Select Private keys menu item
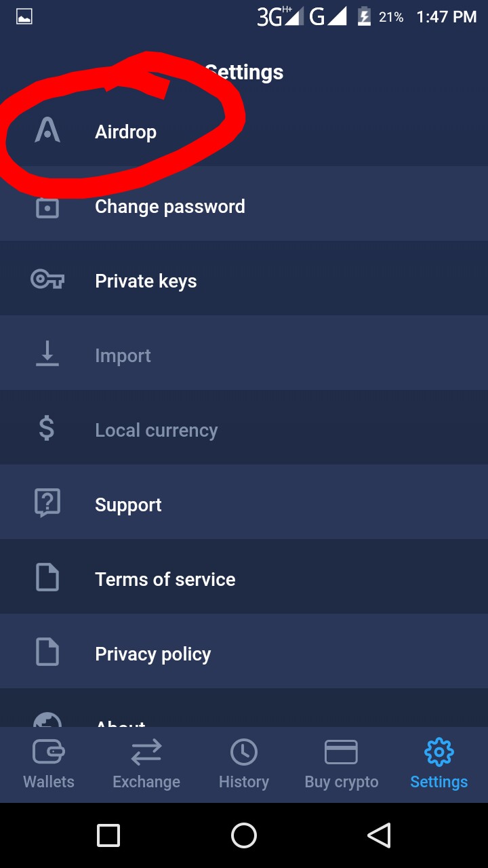488x868 pixels. [x=146, y=281]
